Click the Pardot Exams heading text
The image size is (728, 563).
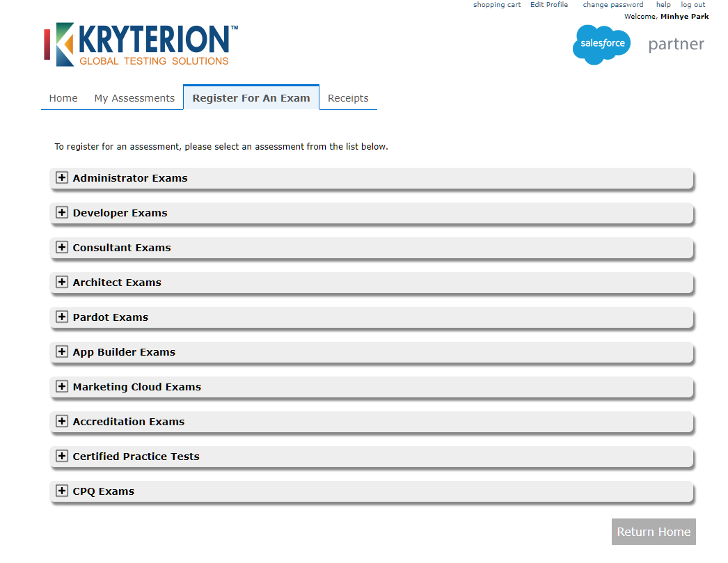click(x=111, y=317)
